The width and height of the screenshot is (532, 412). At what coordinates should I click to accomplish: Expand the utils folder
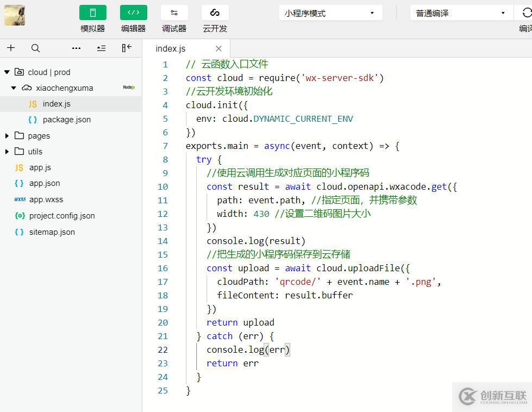(7, 151)
